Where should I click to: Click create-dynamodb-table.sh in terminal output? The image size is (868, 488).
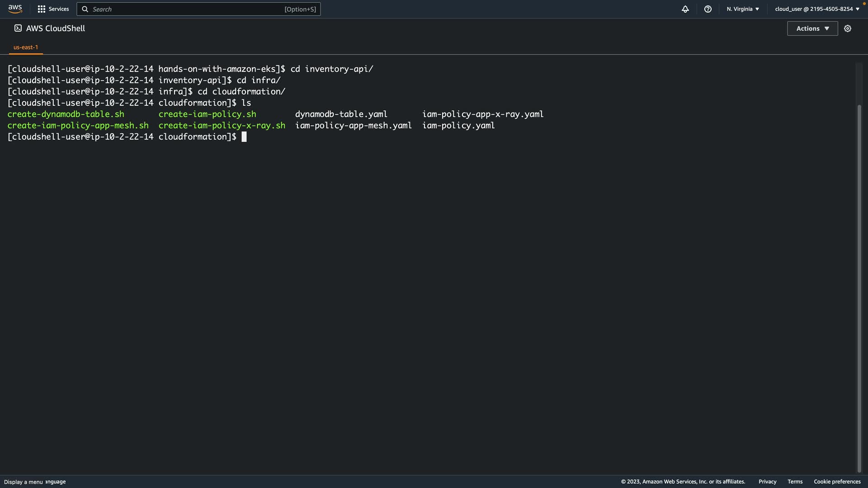pos(66,114)
